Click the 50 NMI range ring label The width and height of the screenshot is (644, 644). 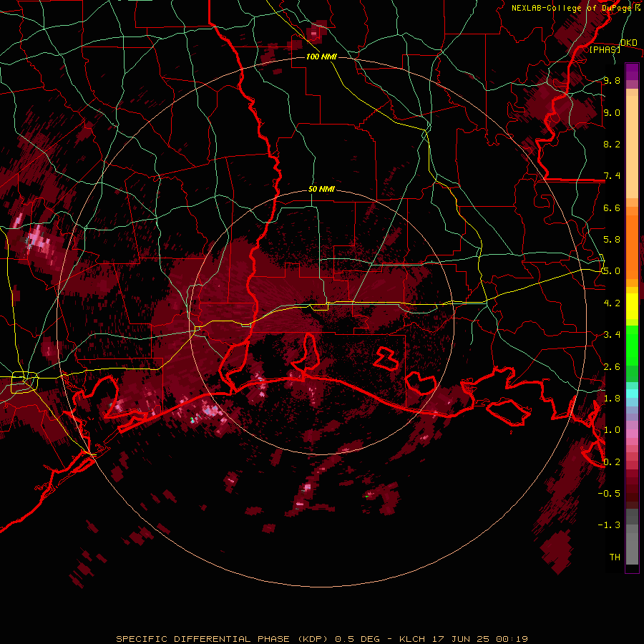pyautogui.click(x=321, y=190)
